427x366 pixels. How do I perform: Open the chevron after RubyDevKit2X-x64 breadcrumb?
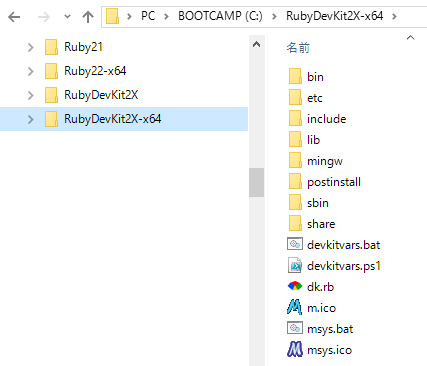[x=394, y=16]
